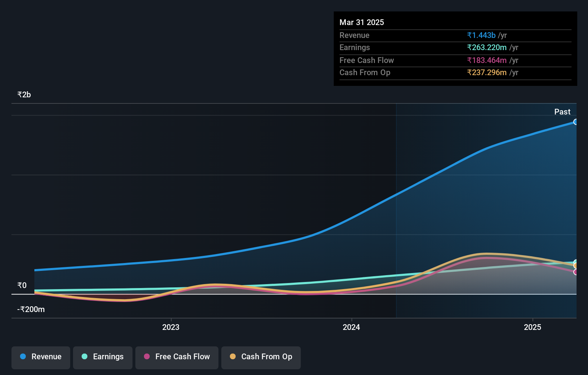Click the Earnings row label in tooltip

coord(355,47)
